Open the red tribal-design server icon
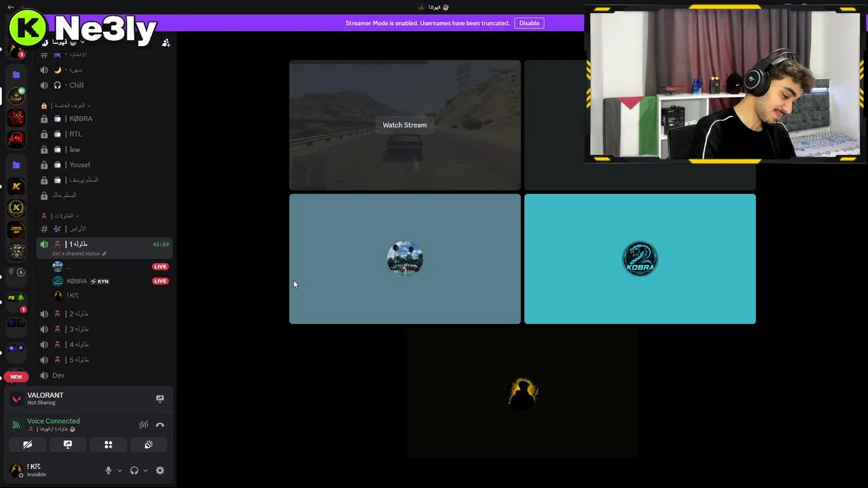 (16, 118)
